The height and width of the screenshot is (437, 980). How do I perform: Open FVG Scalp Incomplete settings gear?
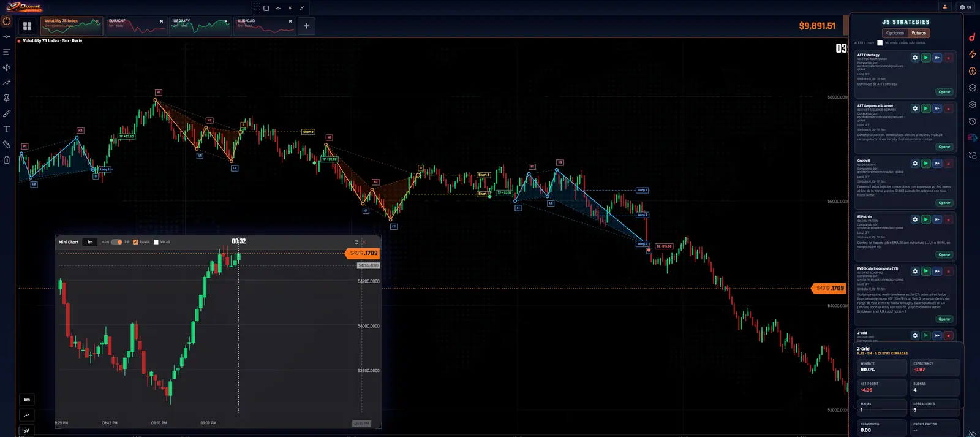915,271
